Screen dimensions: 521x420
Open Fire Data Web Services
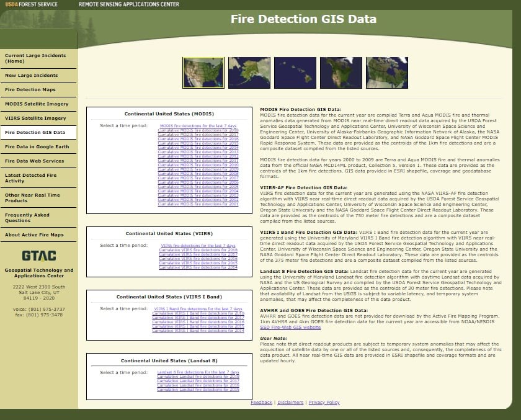click(x=38, y=161)
